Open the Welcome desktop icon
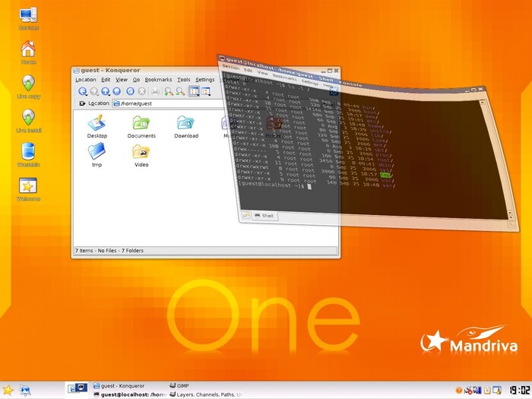532x399 pixels. point(29,189)
